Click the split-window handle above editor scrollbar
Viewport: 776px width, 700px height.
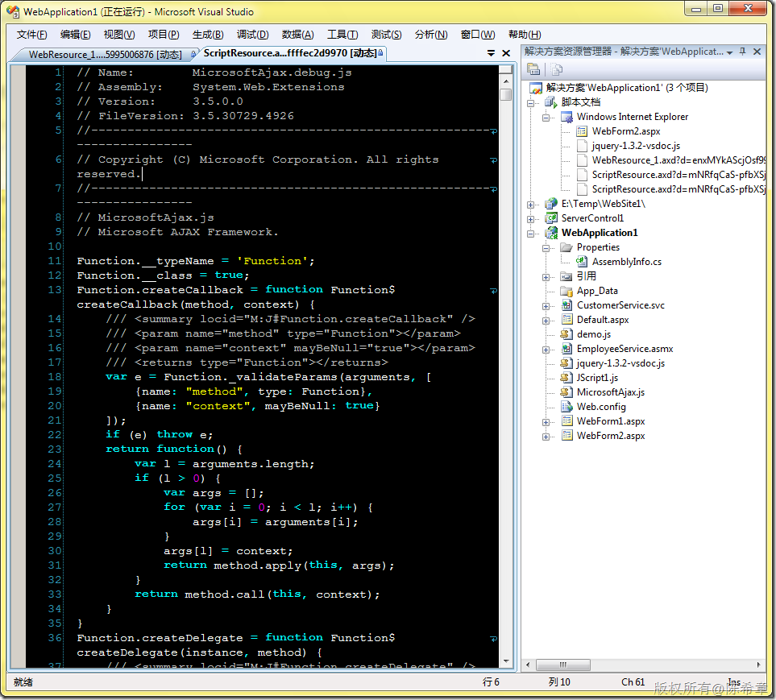click(505, 68)
